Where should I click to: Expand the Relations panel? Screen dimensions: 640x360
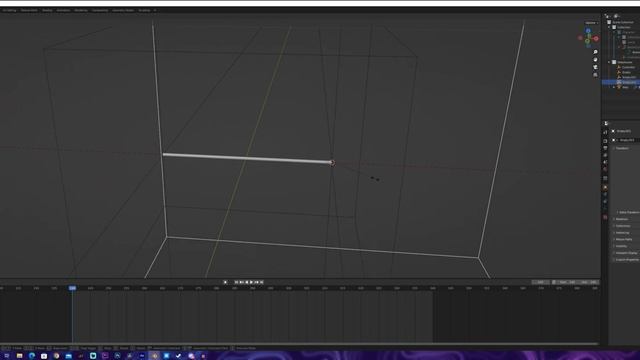622,219
